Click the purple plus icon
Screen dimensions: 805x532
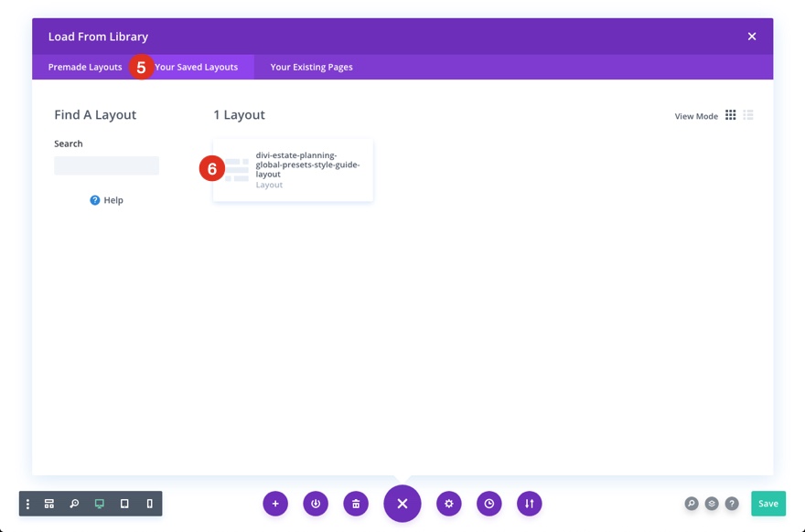point(275,504)
